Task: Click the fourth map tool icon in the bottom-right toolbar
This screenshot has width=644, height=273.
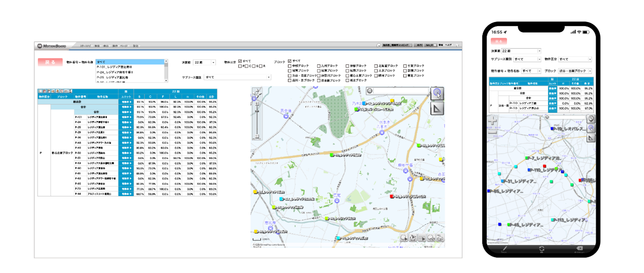Action: point(431,238)
